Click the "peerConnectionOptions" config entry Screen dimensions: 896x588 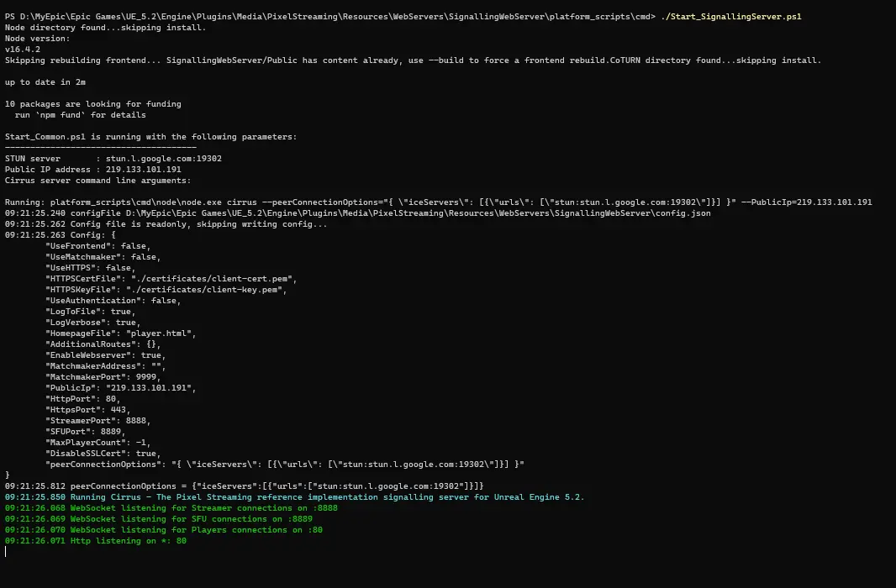tap(285, 465)
